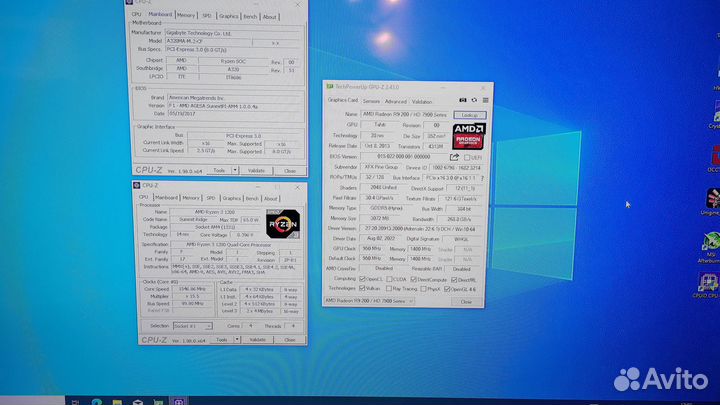Switch to Advanced tab in GPU-Z
The height and width of the screenshot is (405, 720).
pyautogui.click(x=395, y=101)
